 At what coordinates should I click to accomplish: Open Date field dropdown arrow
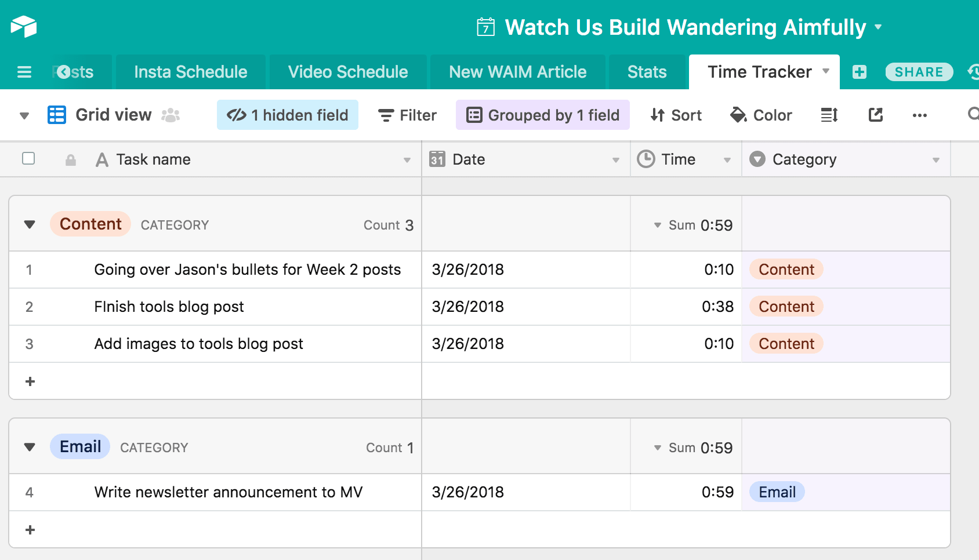(x=616, y=160)
